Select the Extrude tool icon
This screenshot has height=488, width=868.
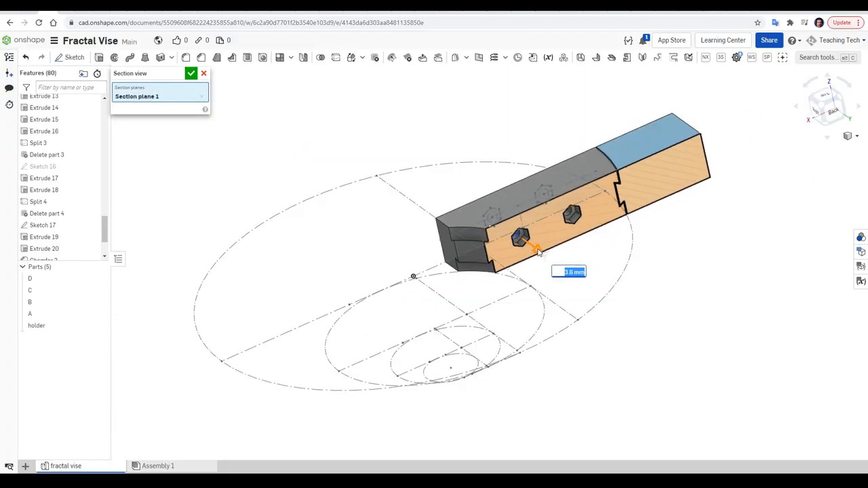(x=99, y=58)
